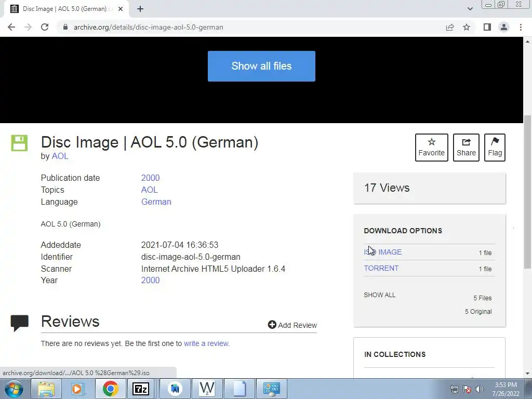Open the AI app taskbar icon
This screenshot has height=399, width=532.
175,389
